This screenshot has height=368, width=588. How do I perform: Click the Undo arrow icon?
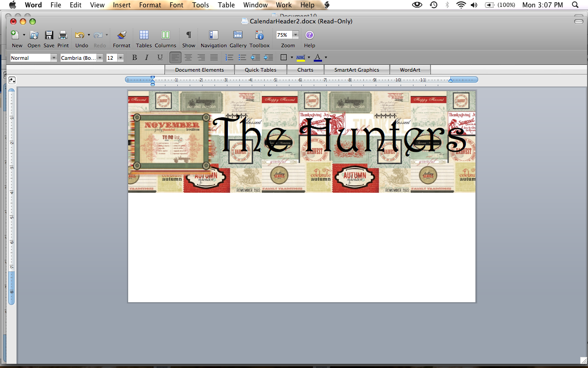[x=79, y=35]
